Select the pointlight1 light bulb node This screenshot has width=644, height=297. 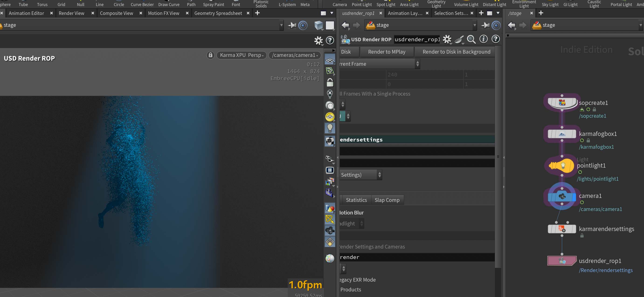[561, 165]
